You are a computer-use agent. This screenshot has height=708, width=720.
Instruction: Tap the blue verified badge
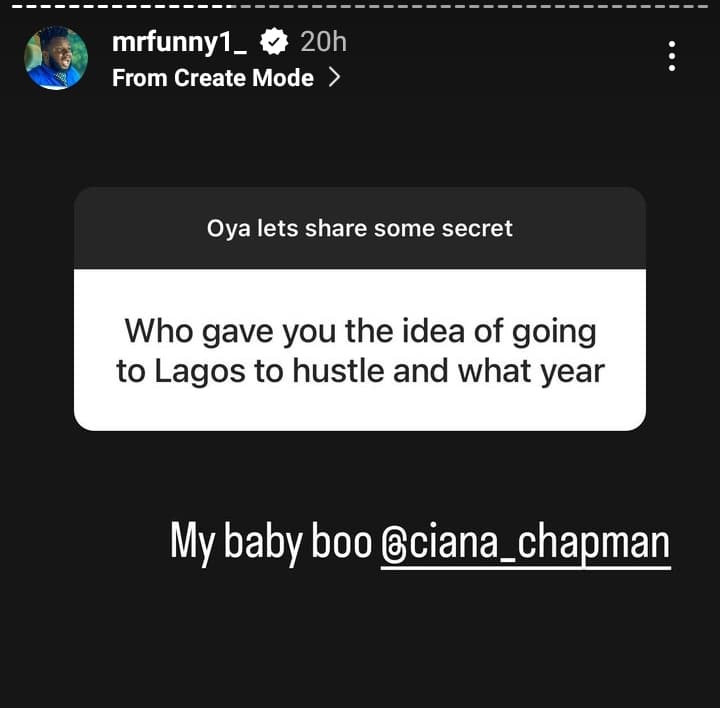pos(274,42)
